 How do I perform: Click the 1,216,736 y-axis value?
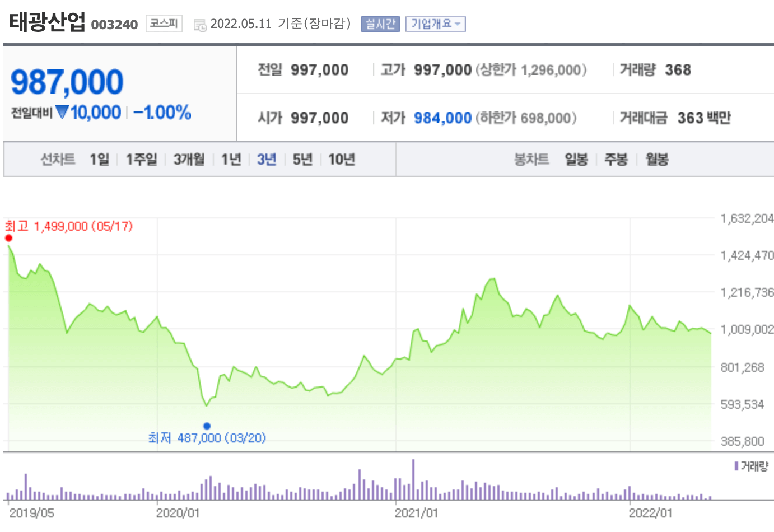tap(747, 292)
